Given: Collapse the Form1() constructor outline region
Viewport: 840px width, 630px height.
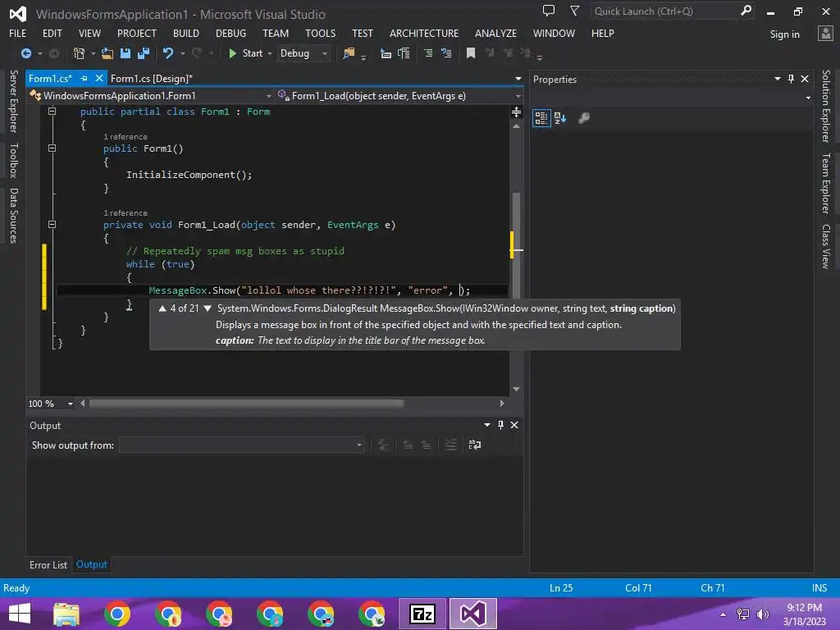Looking at the screenshot, I should (52, 148).
